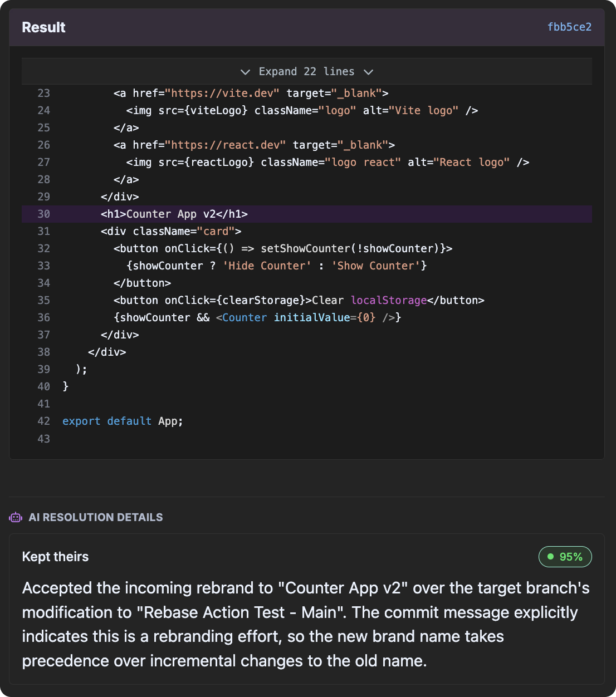
Task: Select the highlighted Counter App v2 heading line
Action: point(174,214)
